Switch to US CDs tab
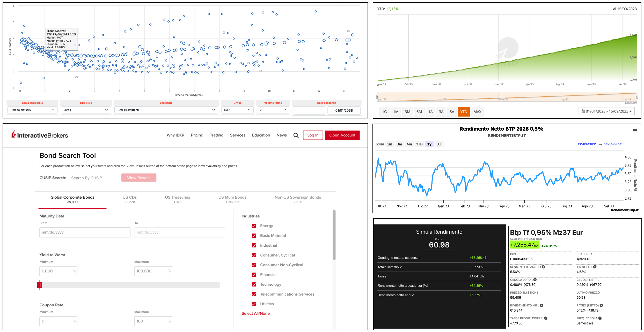 tap(130, 199)
